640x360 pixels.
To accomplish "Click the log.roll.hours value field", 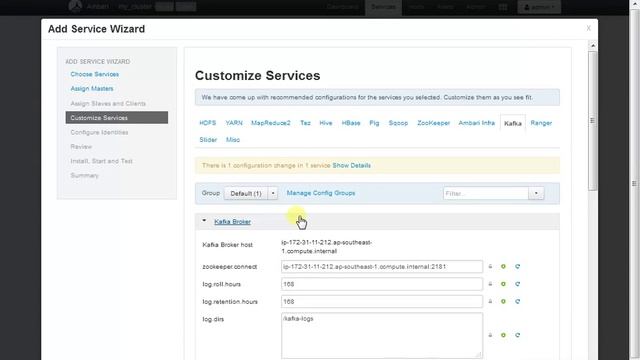I will (382, 284).
